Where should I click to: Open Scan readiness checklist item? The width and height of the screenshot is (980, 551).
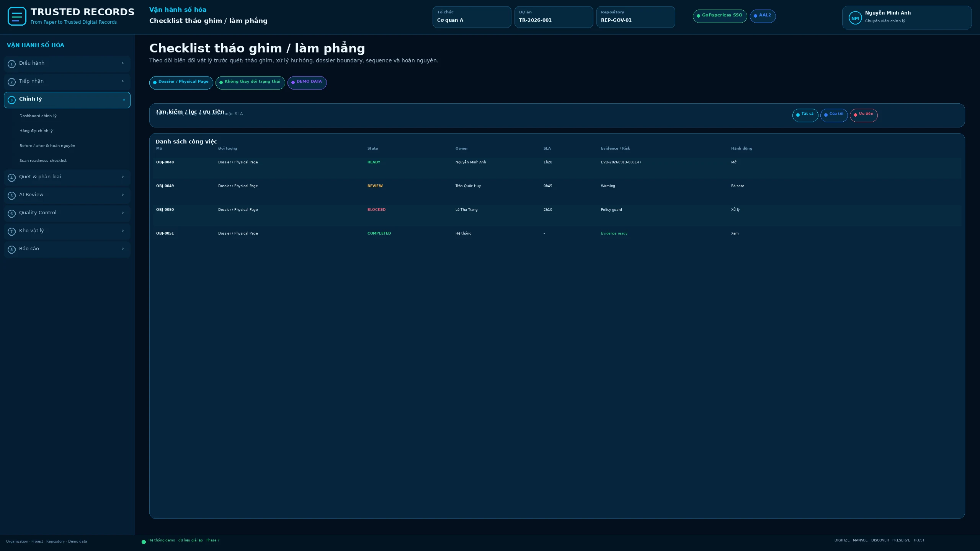(43, 160)
